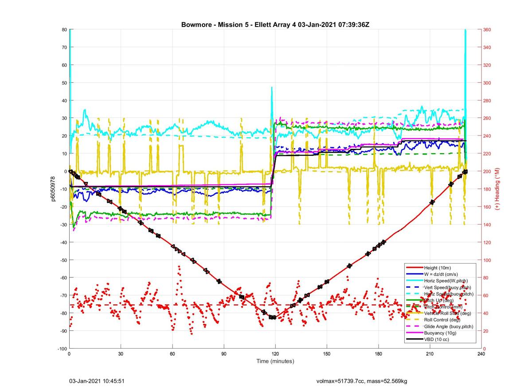
Task: Click the right axis heading tick '360'
Action: click(487, 30)
